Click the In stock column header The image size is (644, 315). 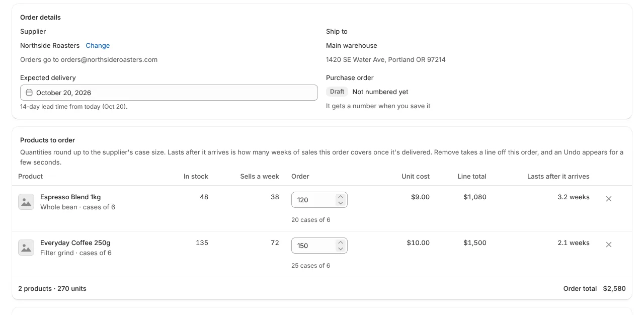[196, 176]
